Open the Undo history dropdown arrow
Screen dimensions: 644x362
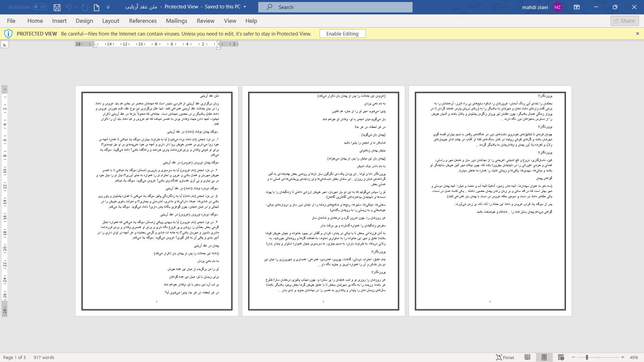76,7
